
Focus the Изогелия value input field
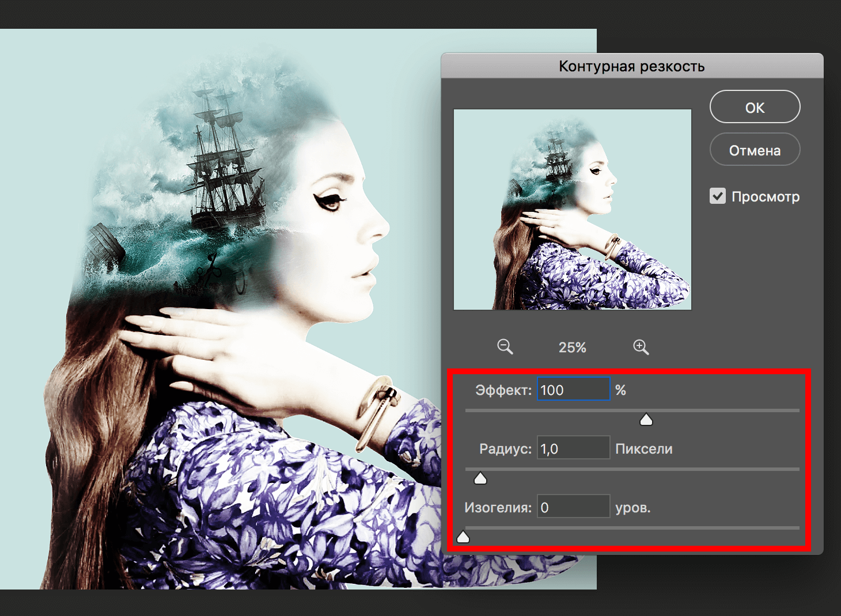click(573, 507)
